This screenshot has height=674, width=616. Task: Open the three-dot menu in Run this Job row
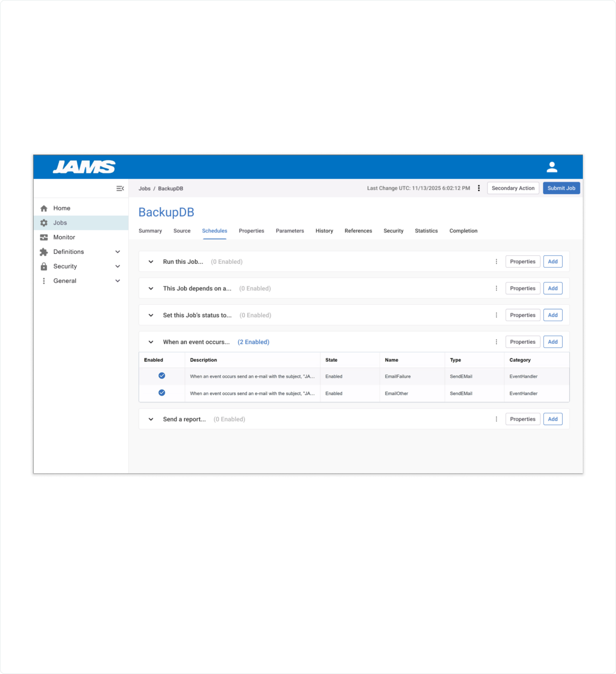click(x=496, y=262)
